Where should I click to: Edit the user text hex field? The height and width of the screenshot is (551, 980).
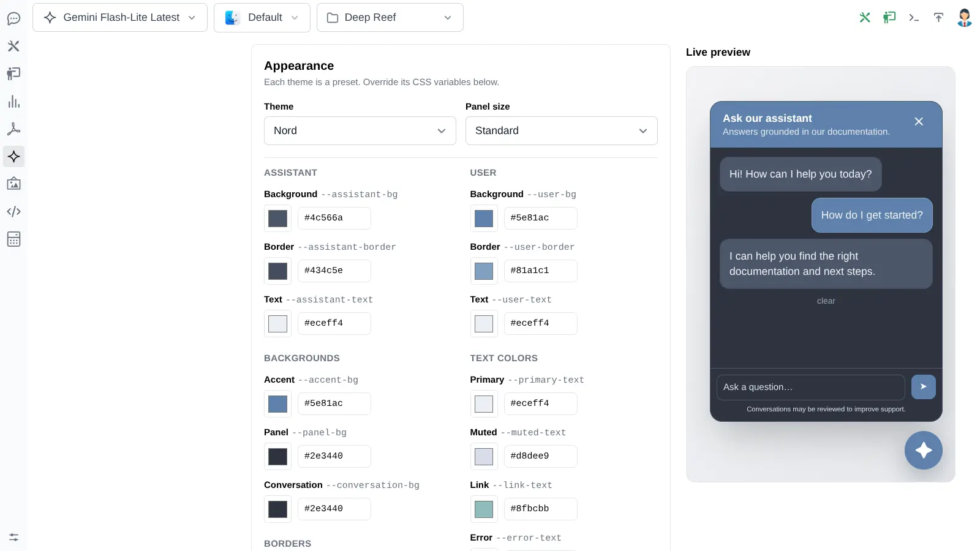point(541,323)
